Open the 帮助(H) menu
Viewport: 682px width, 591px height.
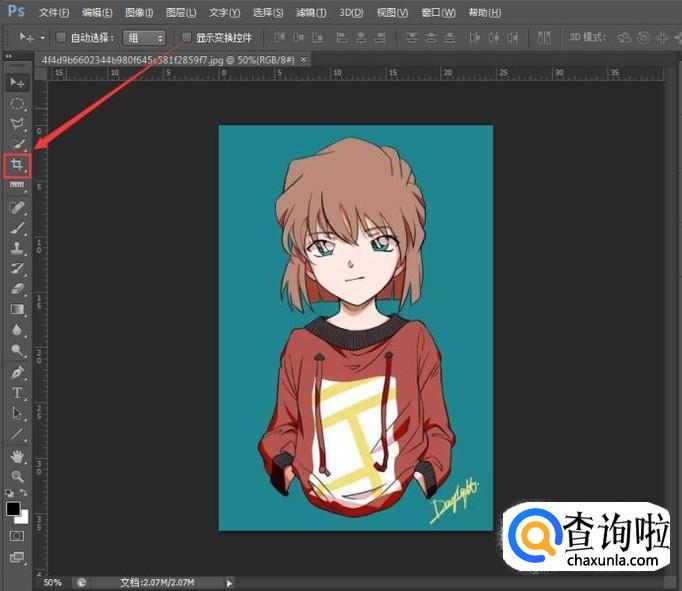(485, 13)
